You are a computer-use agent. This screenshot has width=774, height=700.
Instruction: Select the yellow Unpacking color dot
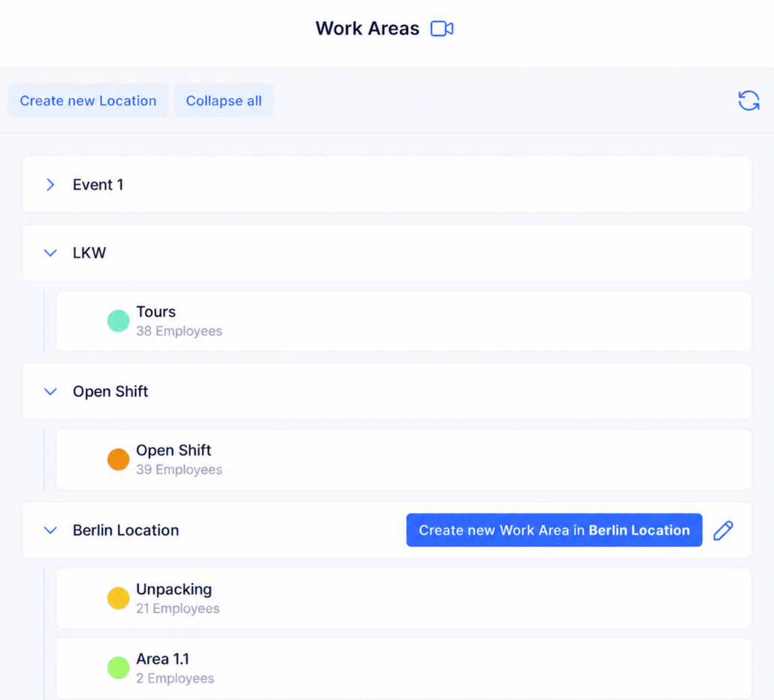119,599
